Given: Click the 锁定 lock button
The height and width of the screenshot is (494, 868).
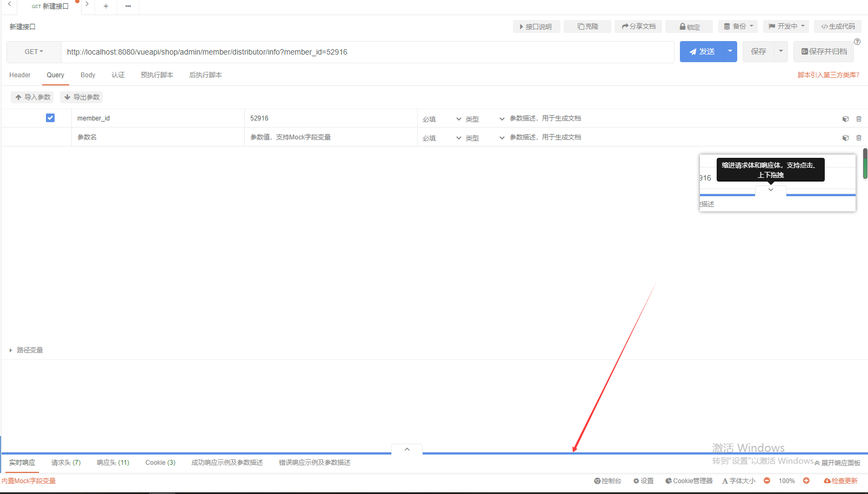Looking at the screenshot, I should point(689,26).
